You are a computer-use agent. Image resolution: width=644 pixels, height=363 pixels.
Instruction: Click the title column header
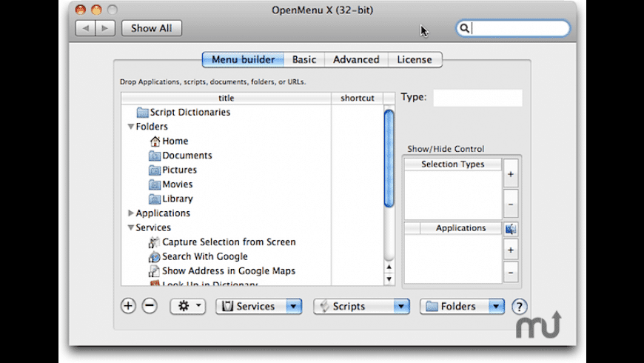click(x=227, y=98)
